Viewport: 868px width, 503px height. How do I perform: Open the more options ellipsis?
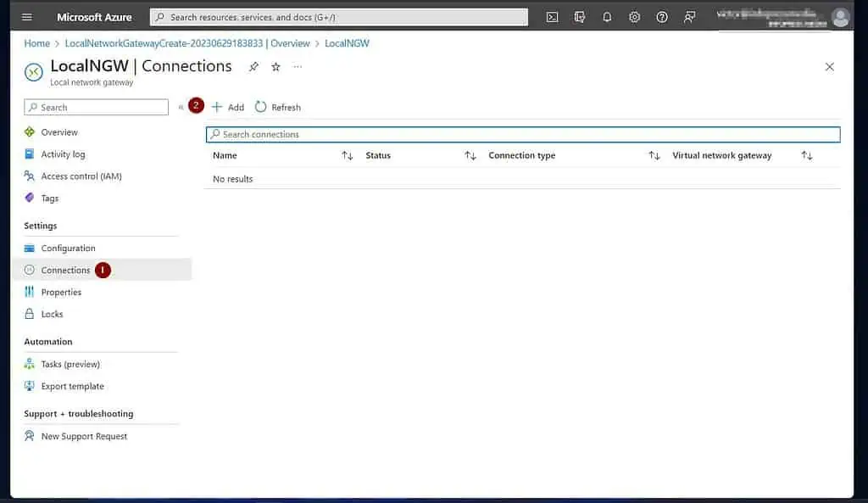pyautogui.click(x=298, y=67)
